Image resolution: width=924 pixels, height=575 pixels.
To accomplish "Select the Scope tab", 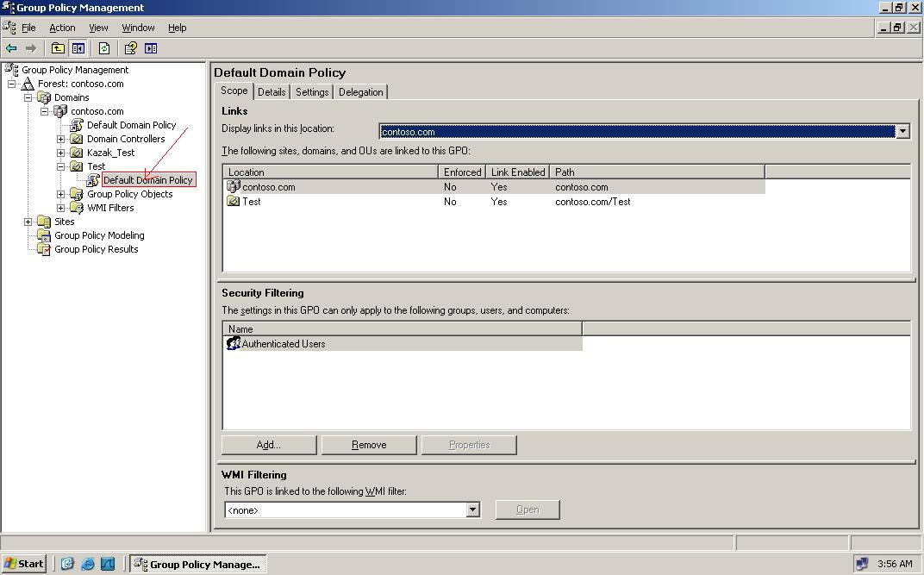I will tap(234, 91).
